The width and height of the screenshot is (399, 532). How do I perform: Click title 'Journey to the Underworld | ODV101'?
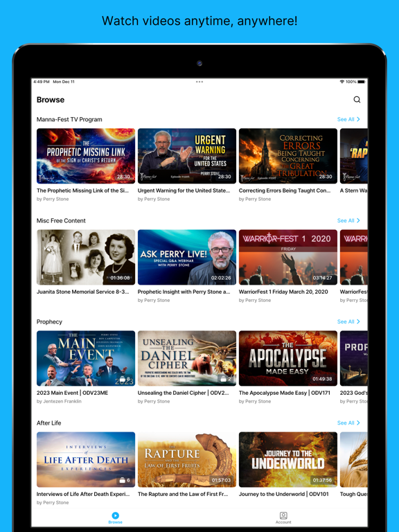click(x=283, y=494)
